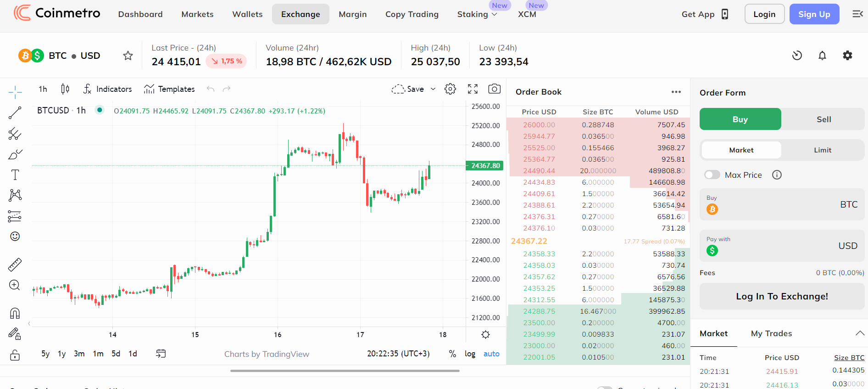Click the Sign Up button

point(814,14)
